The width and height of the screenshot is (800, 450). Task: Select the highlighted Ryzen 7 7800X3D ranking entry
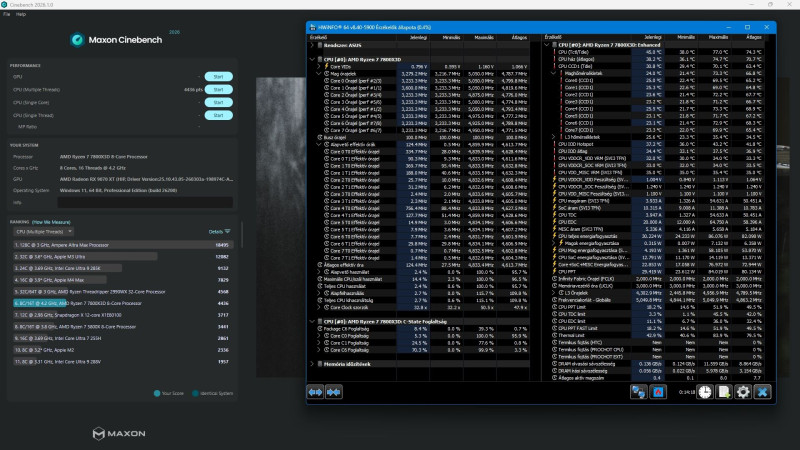121,303
